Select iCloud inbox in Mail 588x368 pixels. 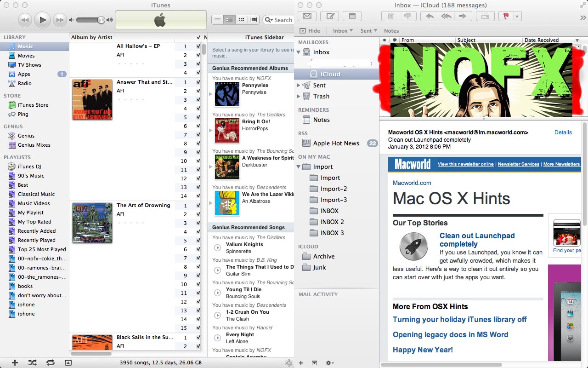337,74
